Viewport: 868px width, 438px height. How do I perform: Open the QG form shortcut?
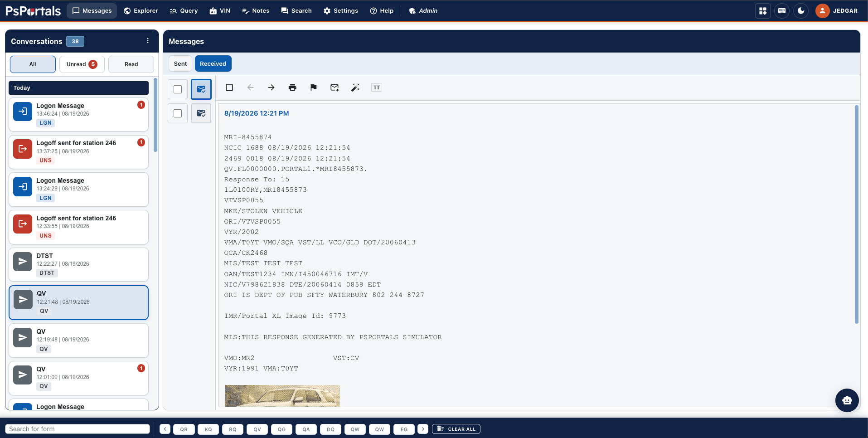(x=281, y=429)
